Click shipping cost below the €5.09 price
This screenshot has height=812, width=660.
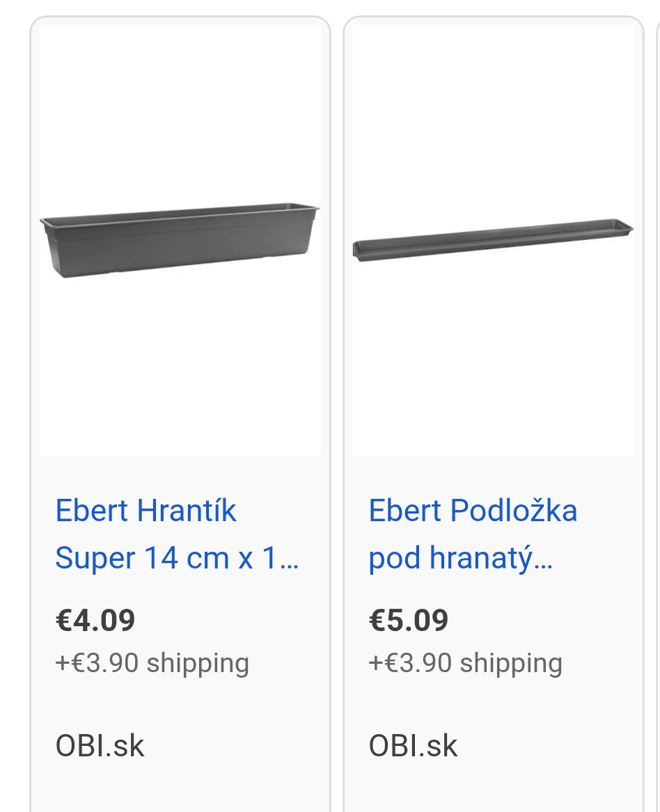(465, 663)
